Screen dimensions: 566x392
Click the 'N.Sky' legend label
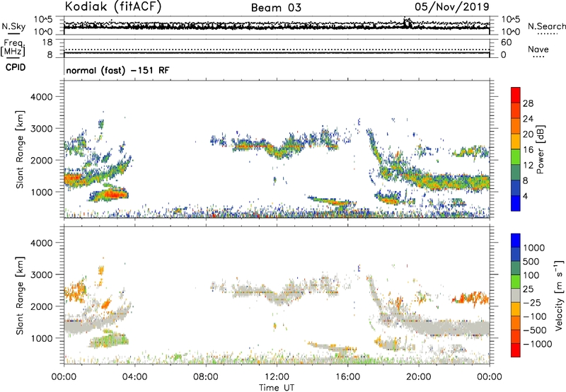point(13,26)
